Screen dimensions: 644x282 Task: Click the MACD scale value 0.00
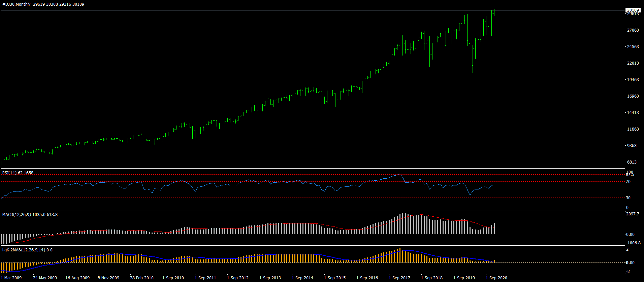click(x=630, y=235)
